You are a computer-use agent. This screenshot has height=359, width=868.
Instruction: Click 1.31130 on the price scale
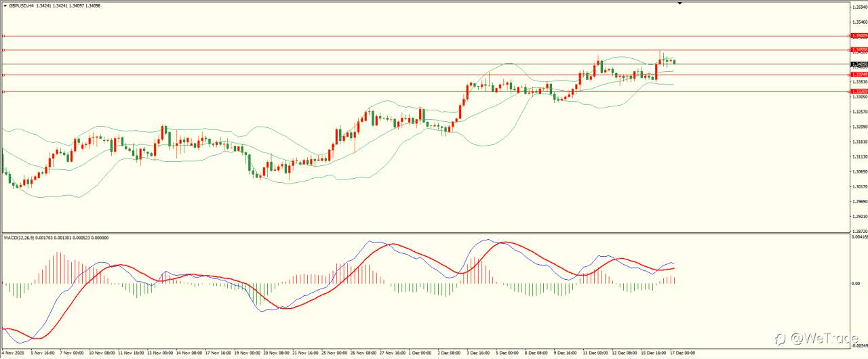(x=859, y=156)
